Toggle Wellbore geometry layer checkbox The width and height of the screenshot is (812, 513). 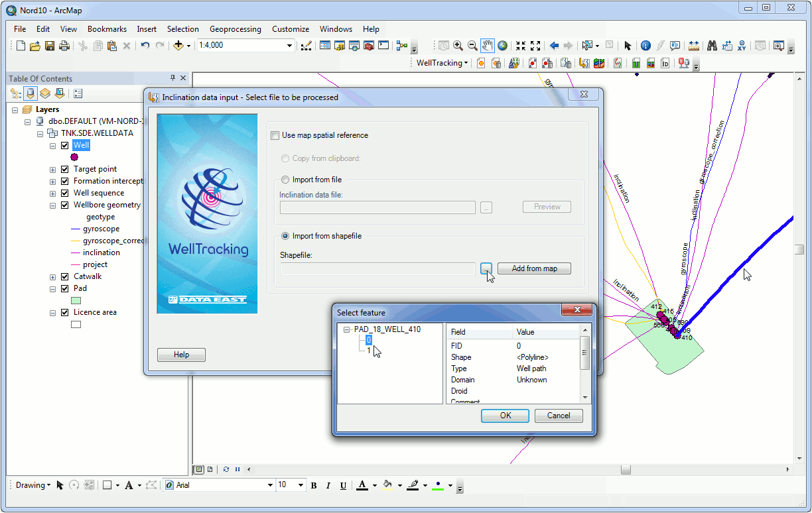coord(64,205)
